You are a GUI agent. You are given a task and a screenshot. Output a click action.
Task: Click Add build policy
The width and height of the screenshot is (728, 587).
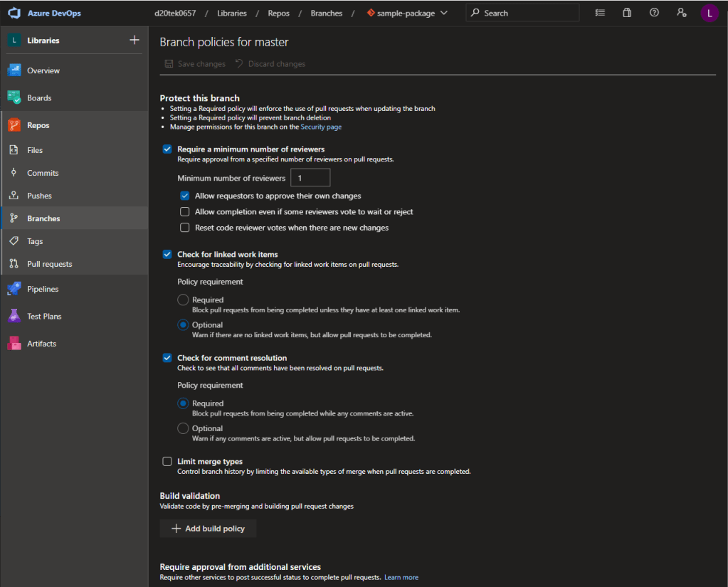pyautogui.click(x=208, y=528)
